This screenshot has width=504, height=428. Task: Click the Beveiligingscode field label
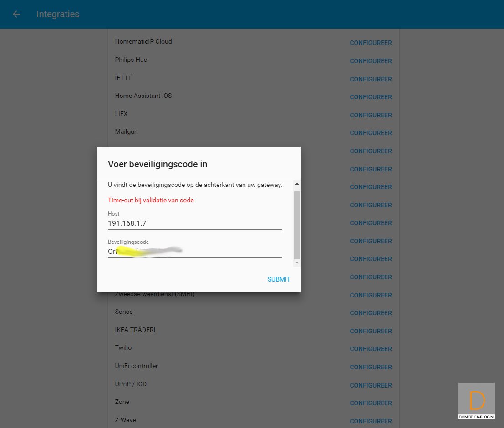128,242
